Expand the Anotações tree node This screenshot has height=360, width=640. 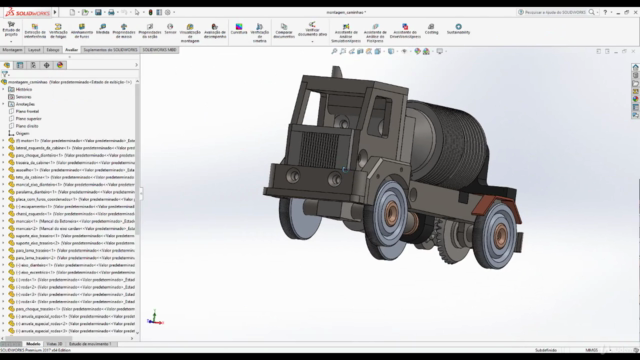pyautogui.click(x=3, y=104)
